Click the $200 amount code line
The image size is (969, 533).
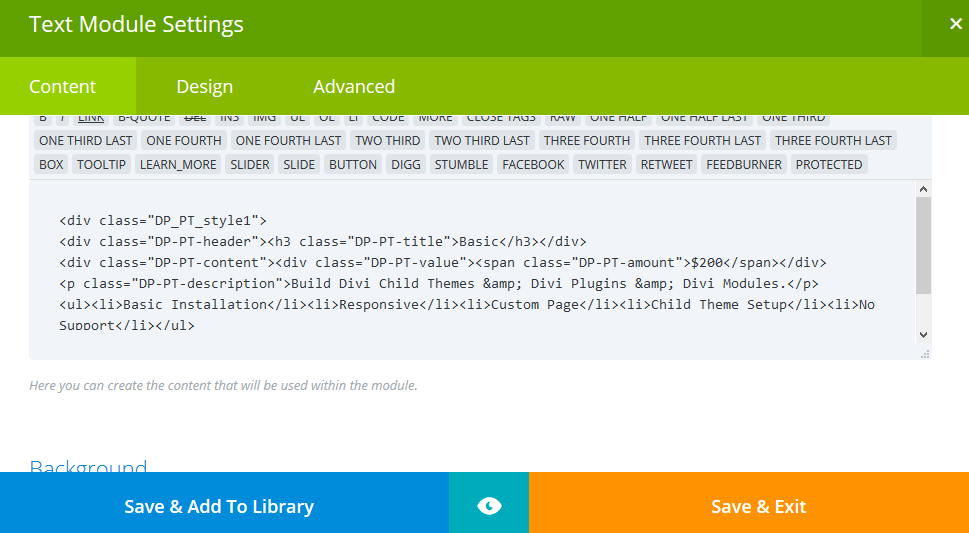[442, 262]
